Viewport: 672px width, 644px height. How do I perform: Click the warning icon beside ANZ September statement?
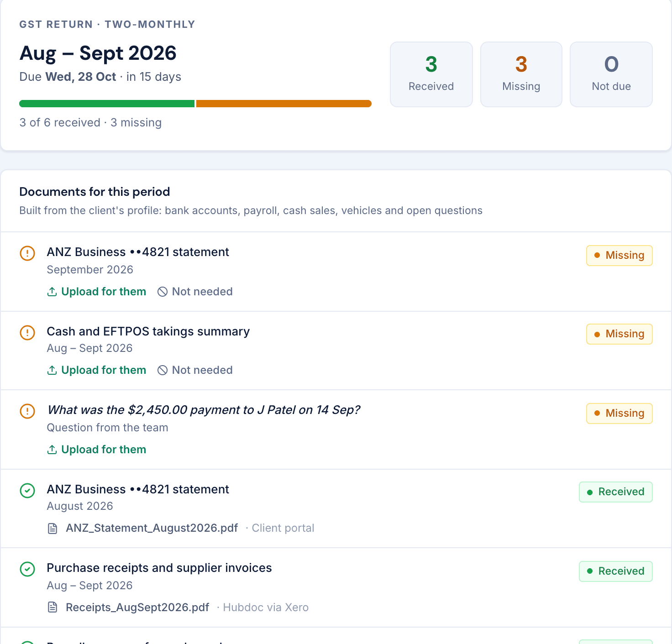[x=27, y=253]
